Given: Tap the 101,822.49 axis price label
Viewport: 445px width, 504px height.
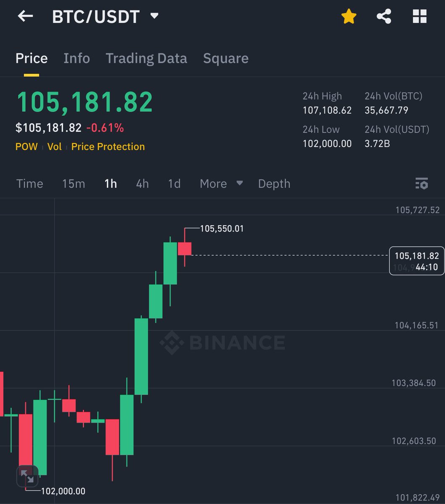Looking at the screenshot, I should (x=417, y=498).
